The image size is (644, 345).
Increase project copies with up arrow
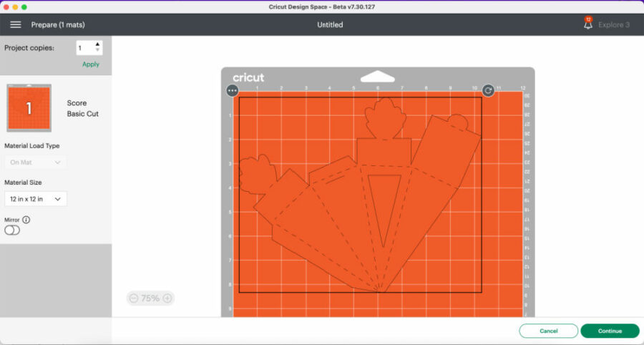[98, 44]
